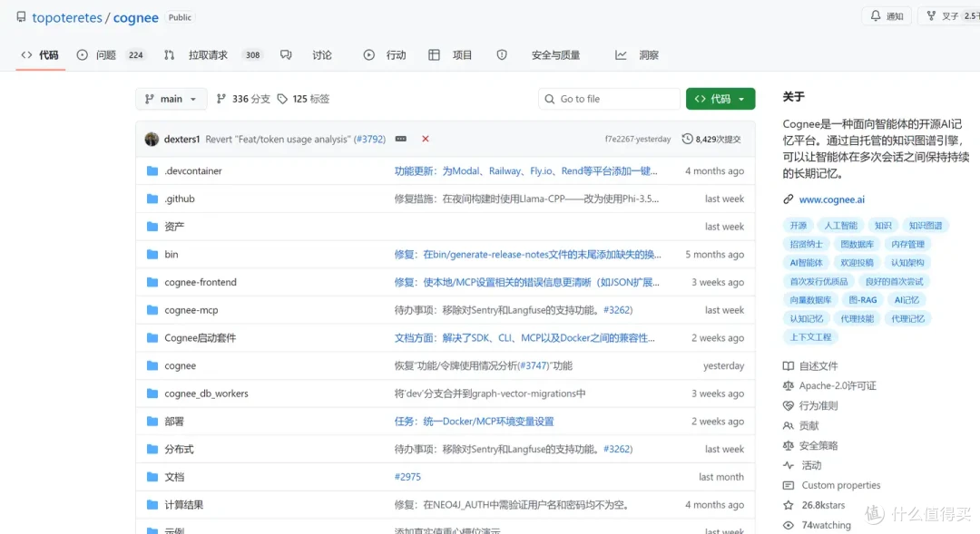Open #3747 link in cognee commit message

[x=534, y=366]
